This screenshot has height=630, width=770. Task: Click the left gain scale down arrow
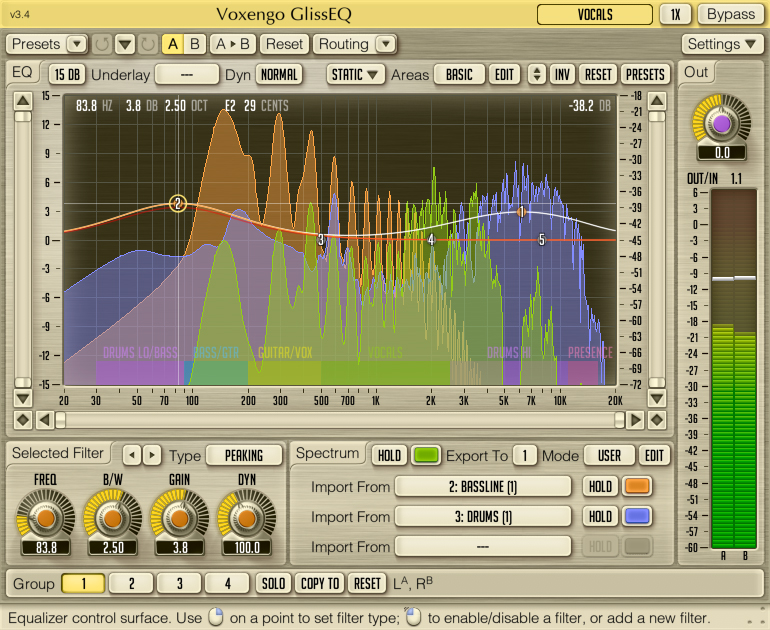coord(23,398)
